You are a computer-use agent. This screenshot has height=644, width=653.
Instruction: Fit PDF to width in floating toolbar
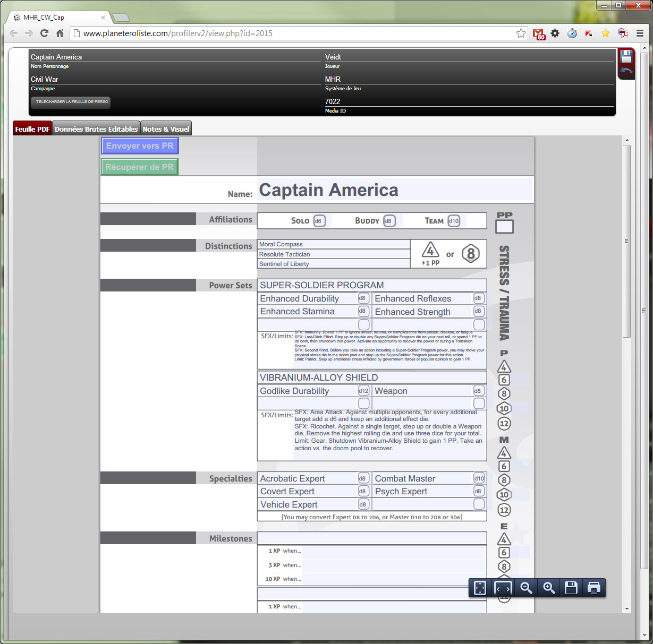click(x=503, y=588)
